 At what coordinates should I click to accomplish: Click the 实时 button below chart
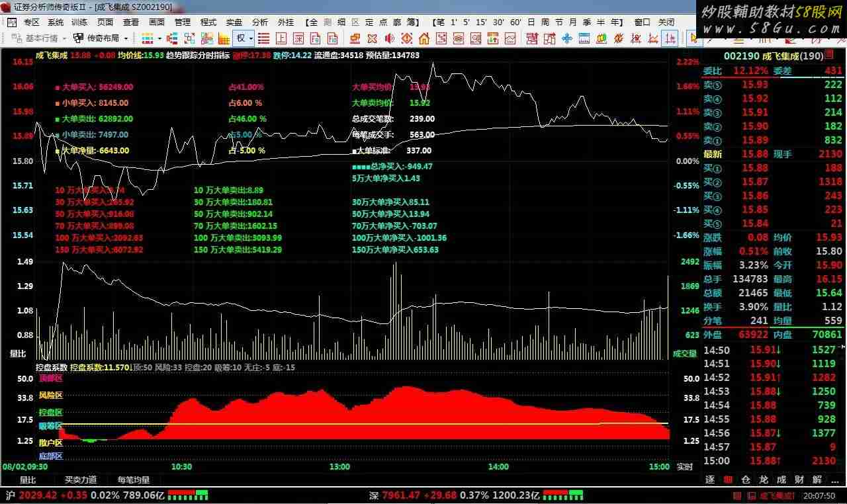[x=684, y=467]
